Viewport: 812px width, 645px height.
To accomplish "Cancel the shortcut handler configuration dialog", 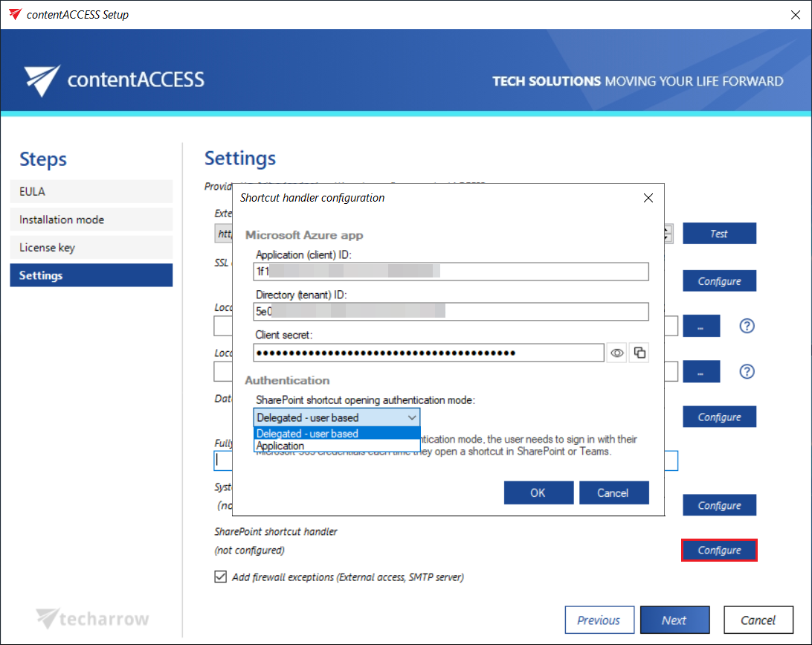I will pos(613,492).
